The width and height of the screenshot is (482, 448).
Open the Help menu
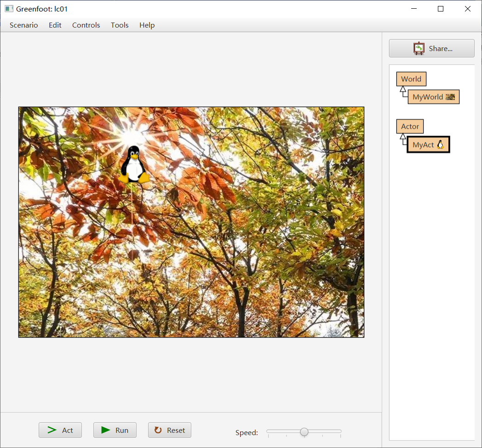click(x=147, y=25)
